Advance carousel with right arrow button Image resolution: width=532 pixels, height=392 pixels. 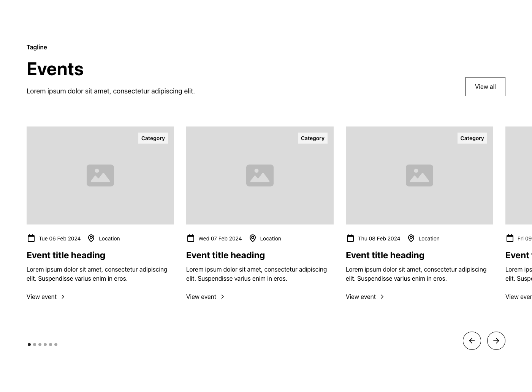496,341
